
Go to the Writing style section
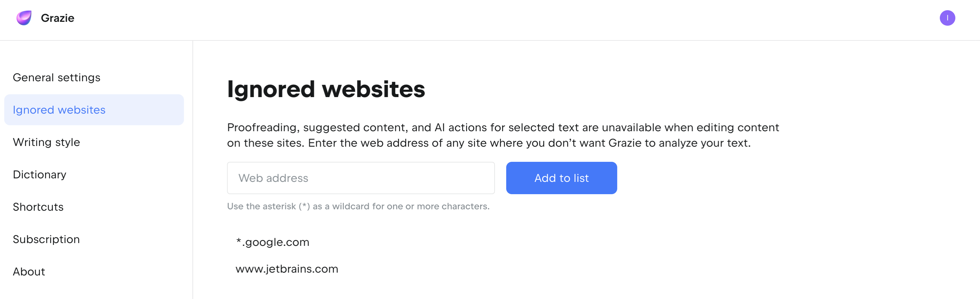(46, 142)
